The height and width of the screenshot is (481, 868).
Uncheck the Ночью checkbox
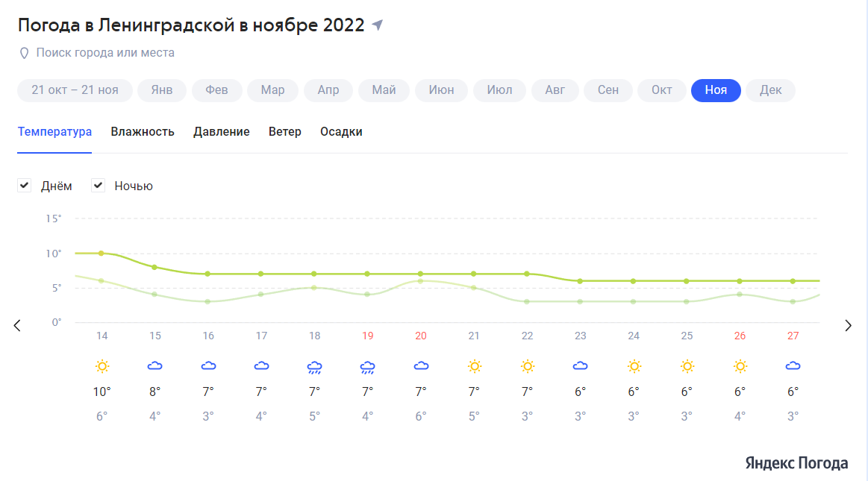click(98, 186)
